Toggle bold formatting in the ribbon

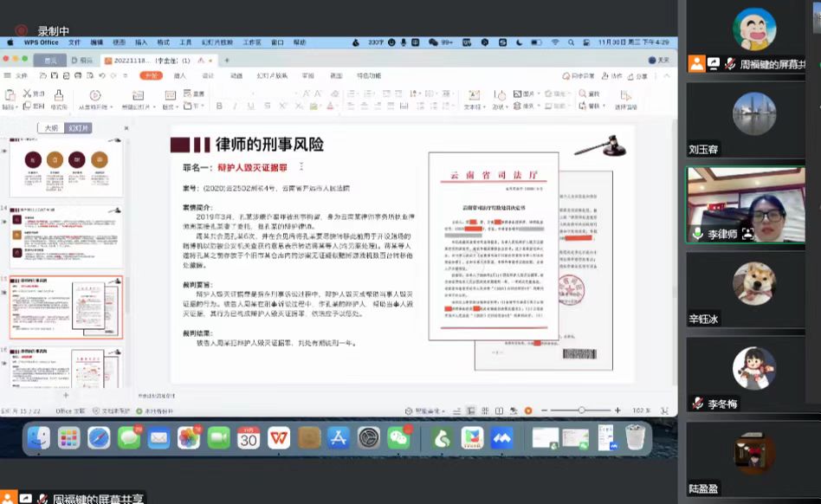click(219, 107)
